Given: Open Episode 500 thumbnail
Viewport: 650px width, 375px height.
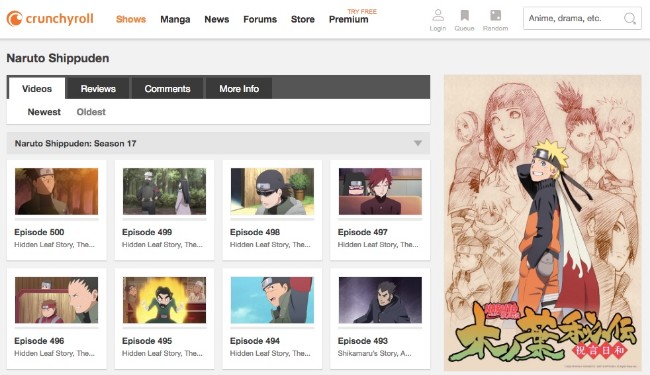Looking at the screenshot, I should [56, 191].
